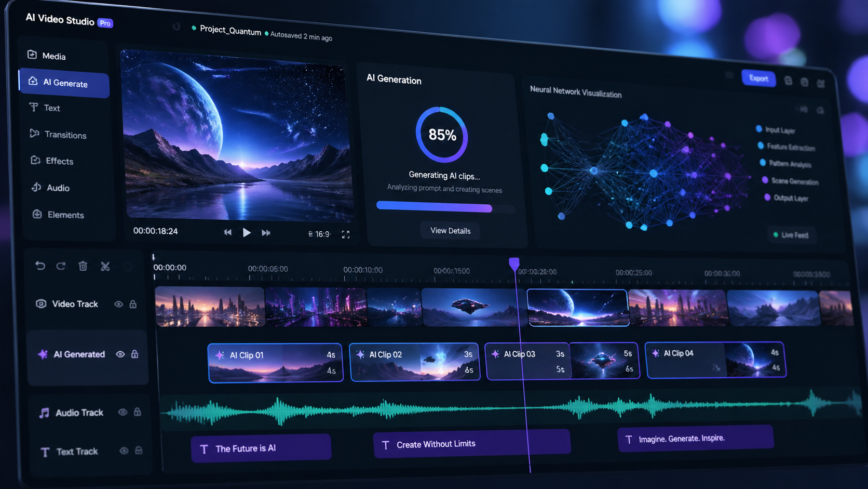Screen dimensions: 868x489
Task: Click the preview timecode 00:00:18:24
Action: (155, 231)
